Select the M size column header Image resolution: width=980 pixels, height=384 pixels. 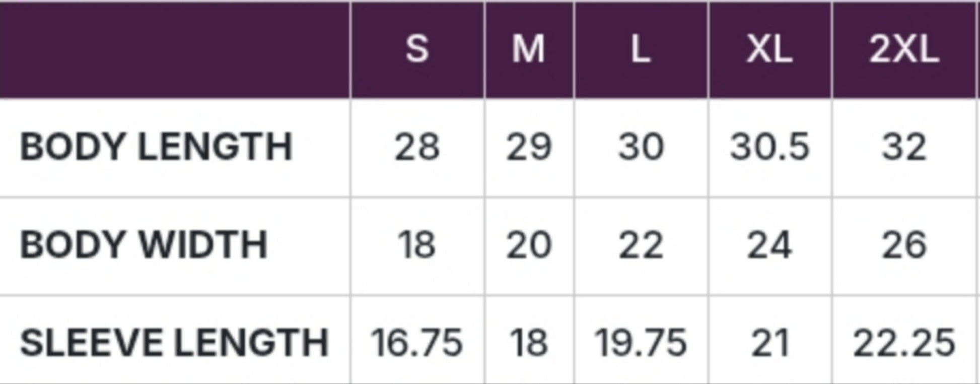coord(528,49)
